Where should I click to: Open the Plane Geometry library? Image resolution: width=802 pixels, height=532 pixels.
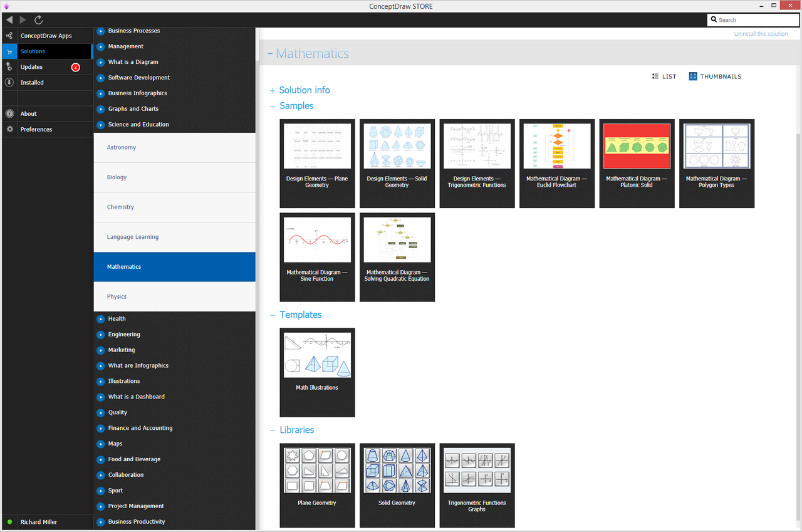point(317,486)
